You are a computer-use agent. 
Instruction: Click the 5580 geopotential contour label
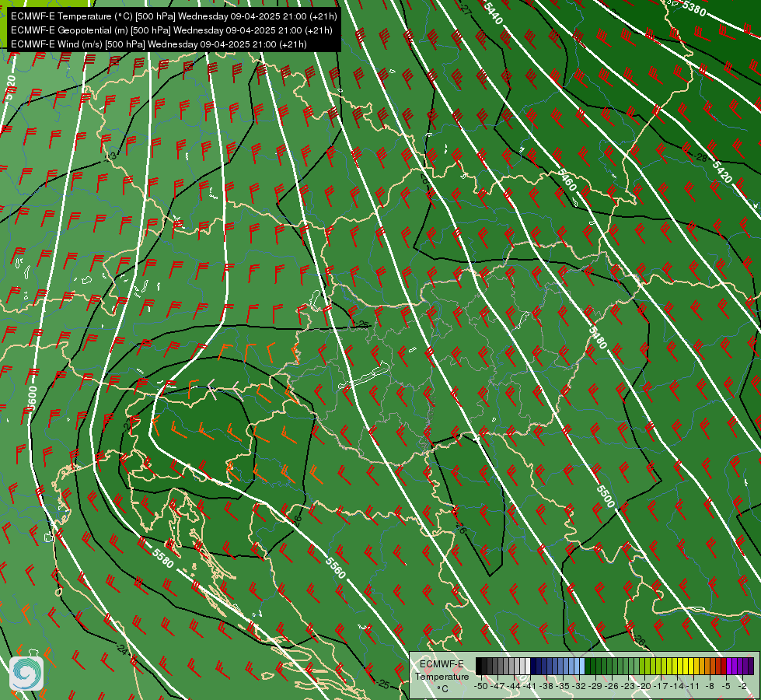point(162,558)
